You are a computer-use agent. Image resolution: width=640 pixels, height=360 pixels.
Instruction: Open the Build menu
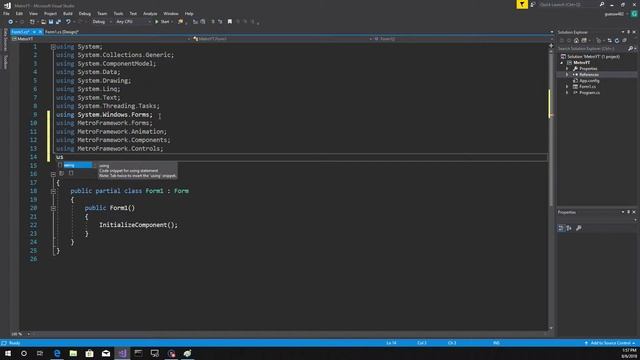(x=68, y=13)
